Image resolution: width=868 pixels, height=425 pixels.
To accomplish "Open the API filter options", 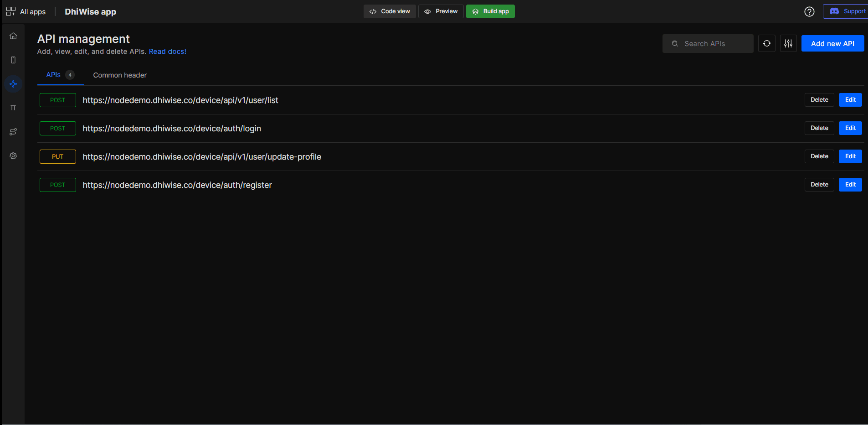I will [788, 43].
